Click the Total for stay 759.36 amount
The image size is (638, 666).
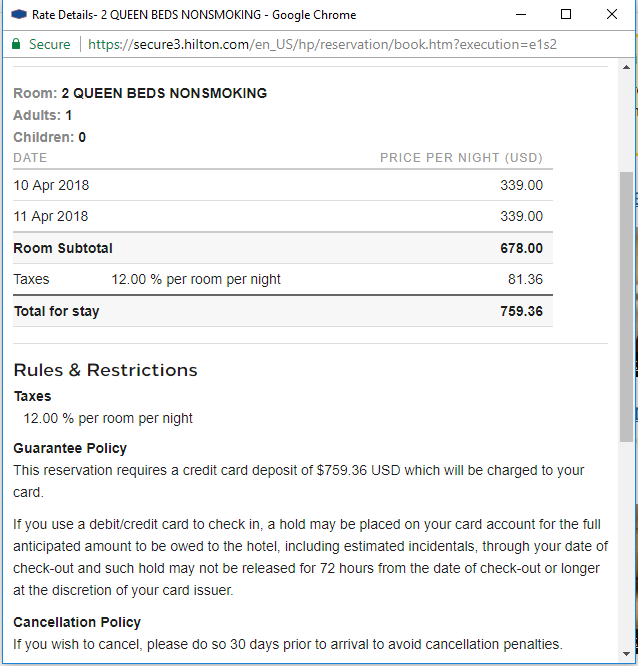[521, 311]
